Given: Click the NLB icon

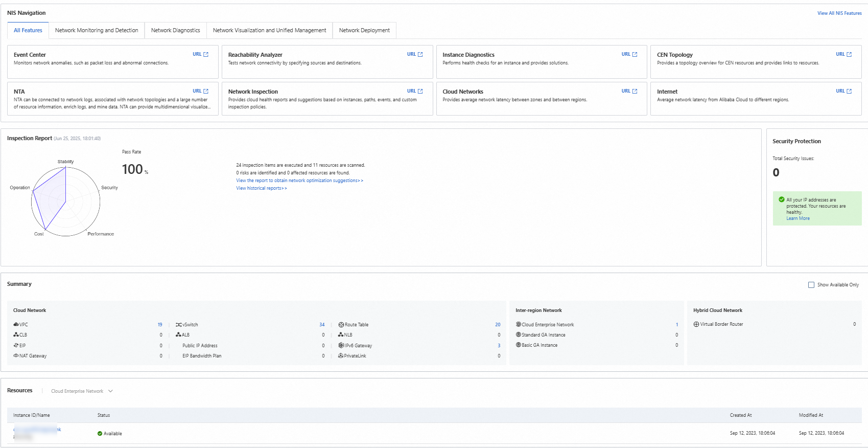Looking at the screenshot, I should [x=341, y=335].
